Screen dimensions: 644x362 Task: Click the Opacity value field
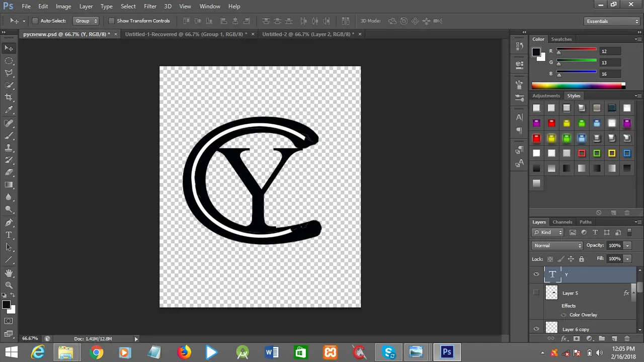[614, 245]
